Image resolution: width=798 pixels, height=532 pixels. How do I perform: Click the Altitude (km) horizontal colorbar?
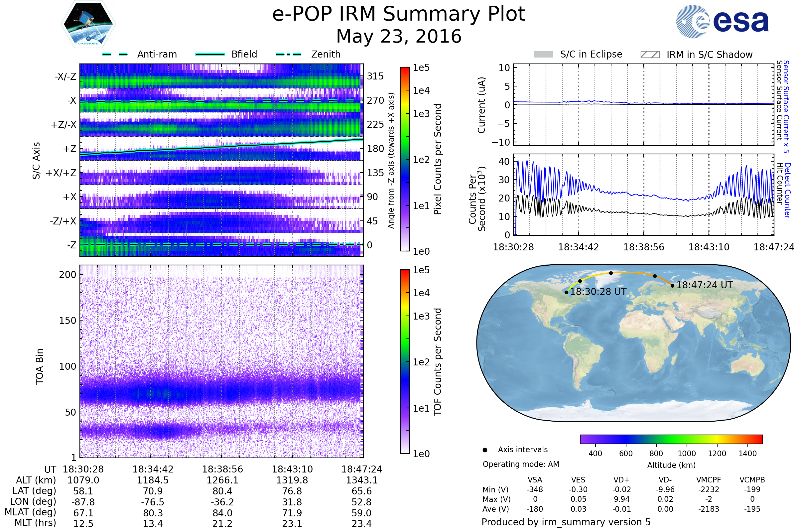point(671,439)
